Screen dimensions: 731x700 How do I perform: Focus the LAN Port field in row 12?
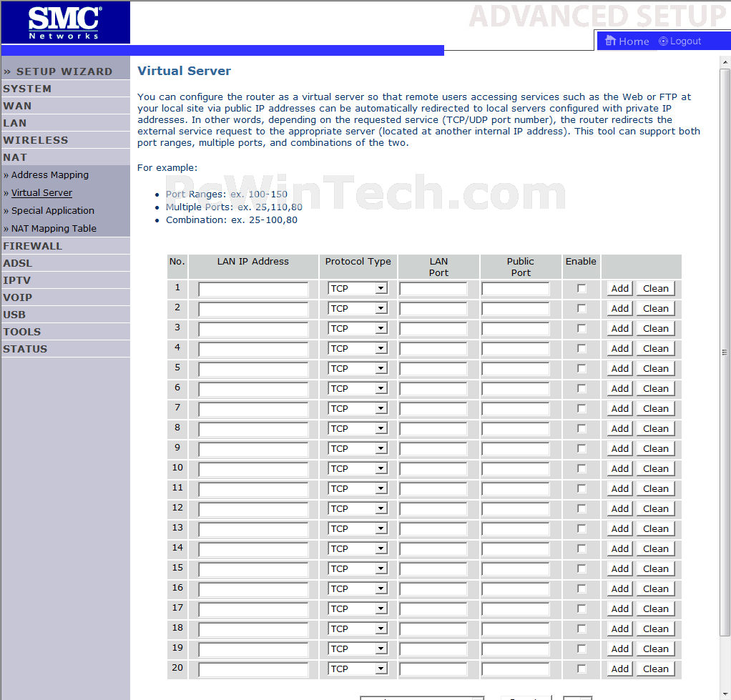tap(433, 508)
